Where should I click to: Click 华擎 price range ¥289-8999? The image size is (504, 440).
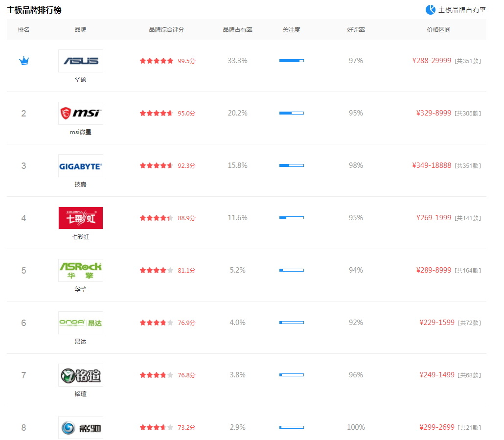(x=434, y=270)
